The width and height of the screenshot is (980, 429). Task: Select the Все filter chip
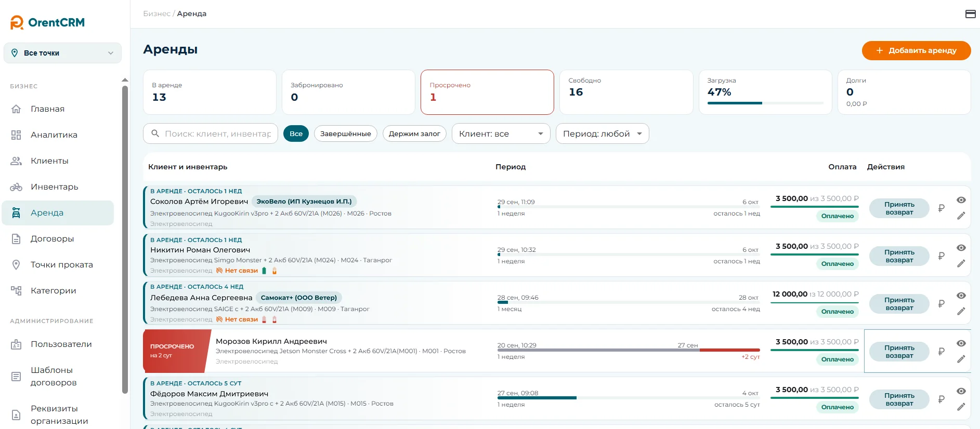pyautogui.click(x=296, y=133)
